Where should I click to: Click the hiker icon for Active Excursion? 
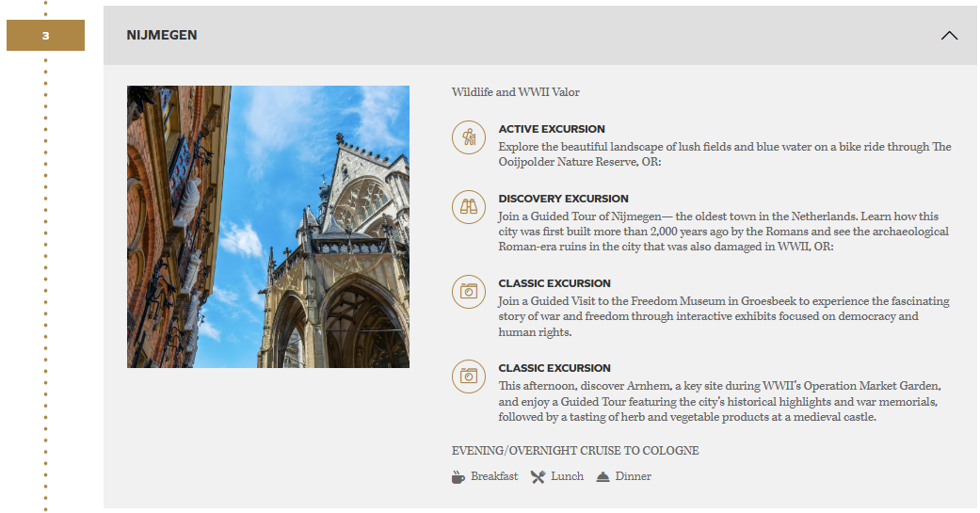coord(468,137)
